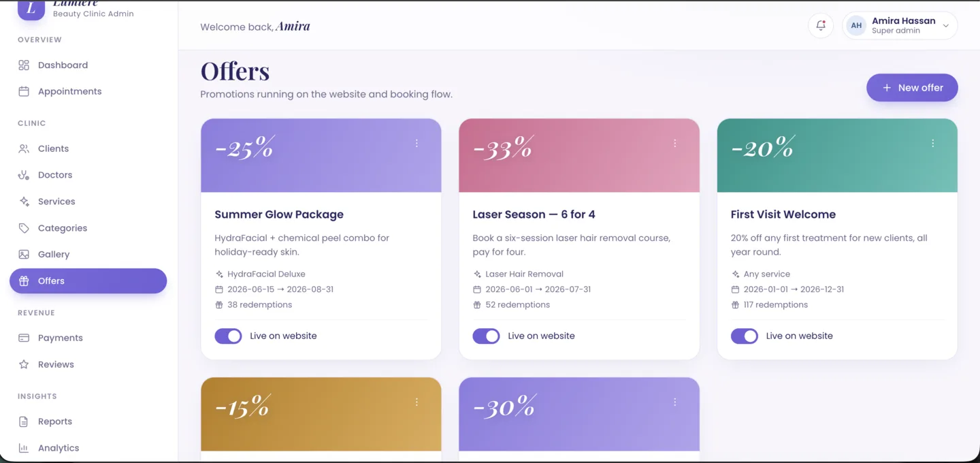Open First Visit Welcome options menu
This screenshot has width=980, height=463.
(932, 144)
